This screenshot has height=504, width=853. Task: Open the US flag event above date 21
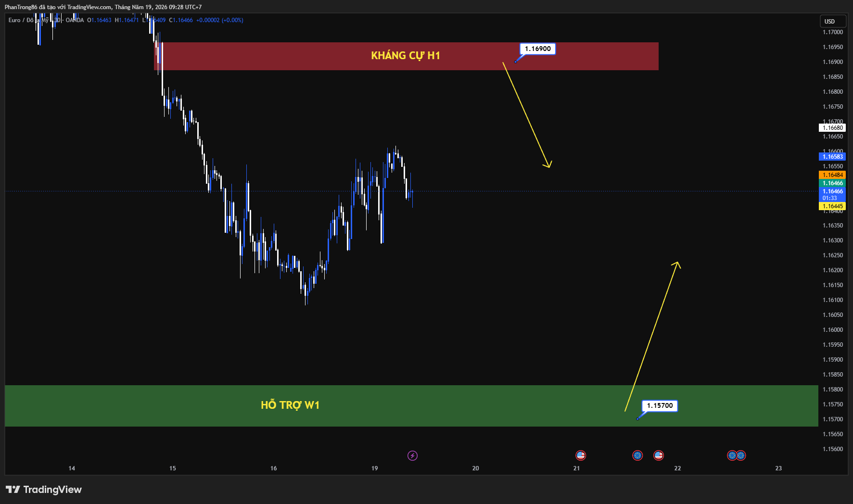581,455
